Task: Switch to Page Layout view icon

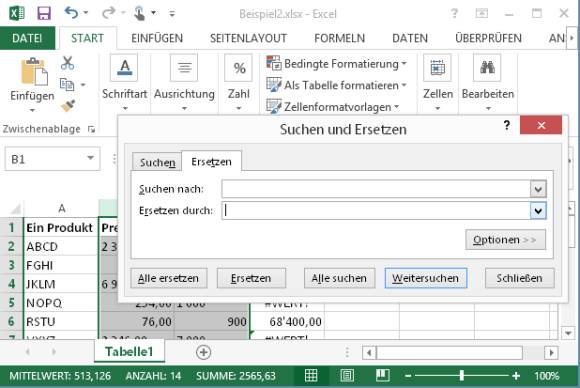Action: tap(347, 376)
